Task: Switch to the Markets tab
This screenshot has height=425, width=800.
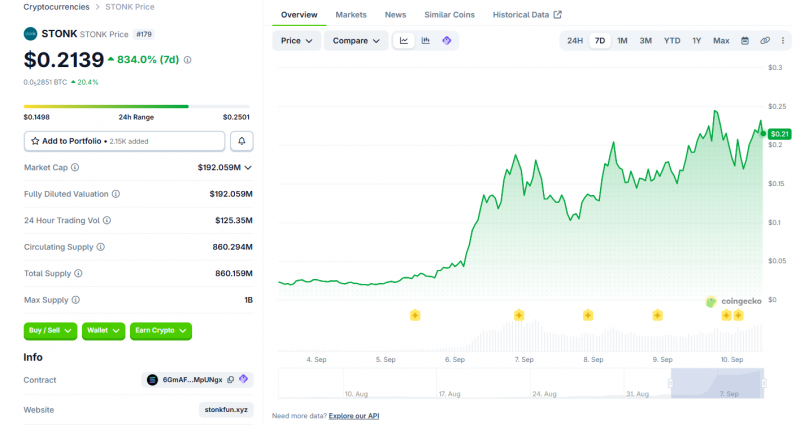Action: pos(351,15)
